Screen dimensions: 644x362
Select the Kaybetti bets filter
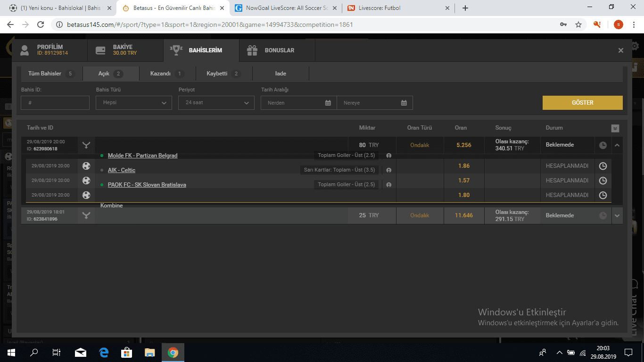point(224,74)
